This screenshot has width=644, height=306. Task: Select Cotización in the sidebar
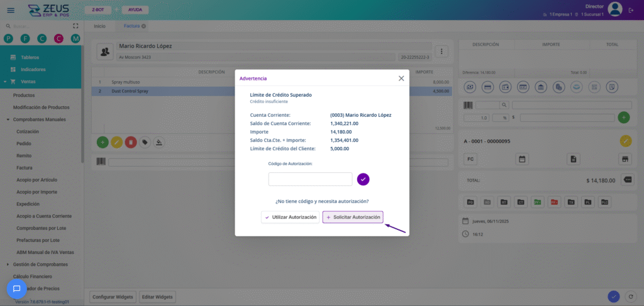click(28, 131)
